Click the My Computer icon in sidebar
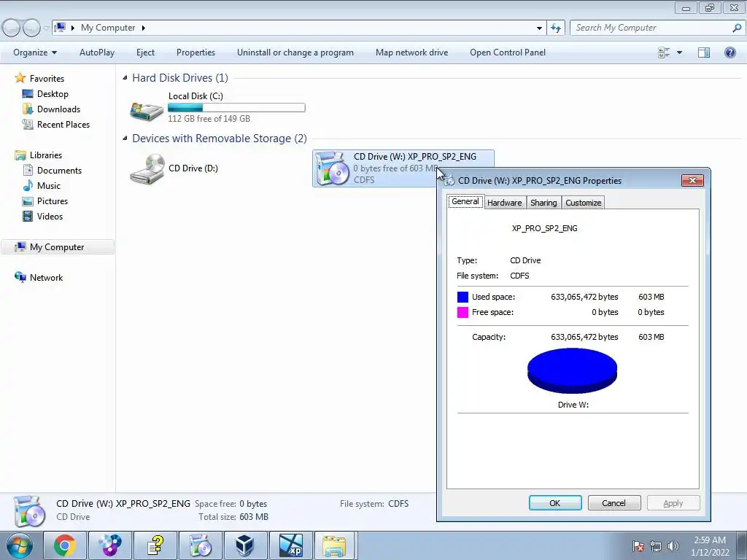The image size is (747, 560). (20, 246)
